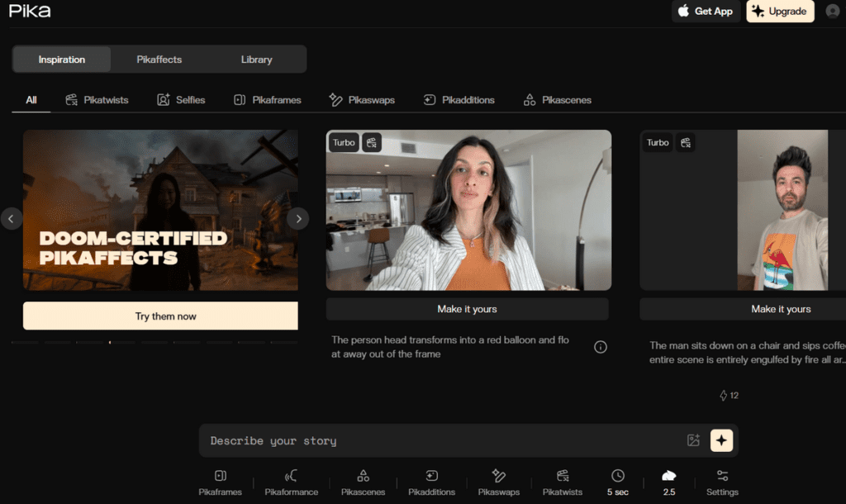Viewport: 846px width, 504px height.
Task: Click the Pikaframes icon in bottom toolbar
Action: click(x=220, y=476)
